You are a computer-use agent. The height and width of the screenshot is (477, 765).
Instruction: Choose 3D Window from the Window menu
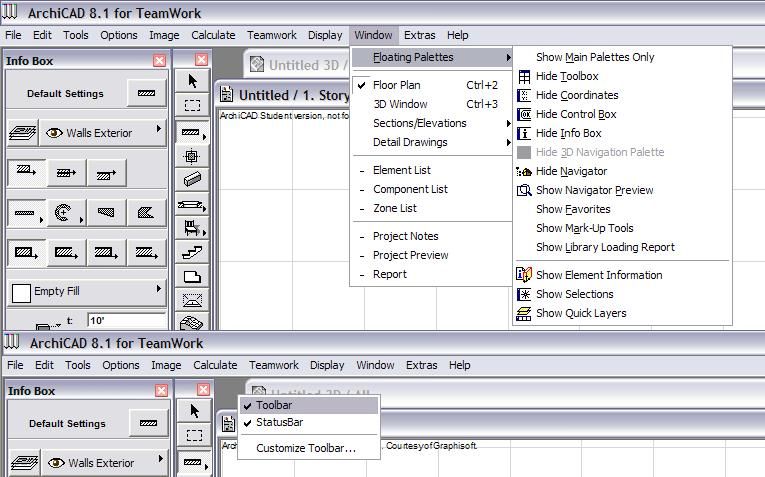click(x=431, y=104)
